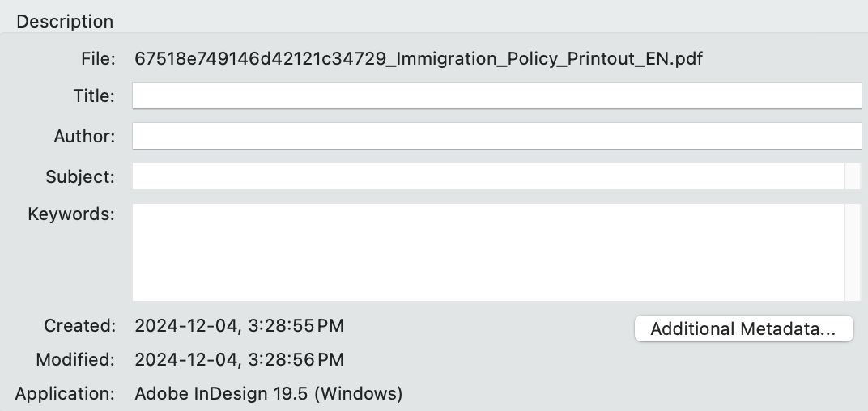Click the Created: label
Viewport: 868px width, 411px height.
(79, 326)
